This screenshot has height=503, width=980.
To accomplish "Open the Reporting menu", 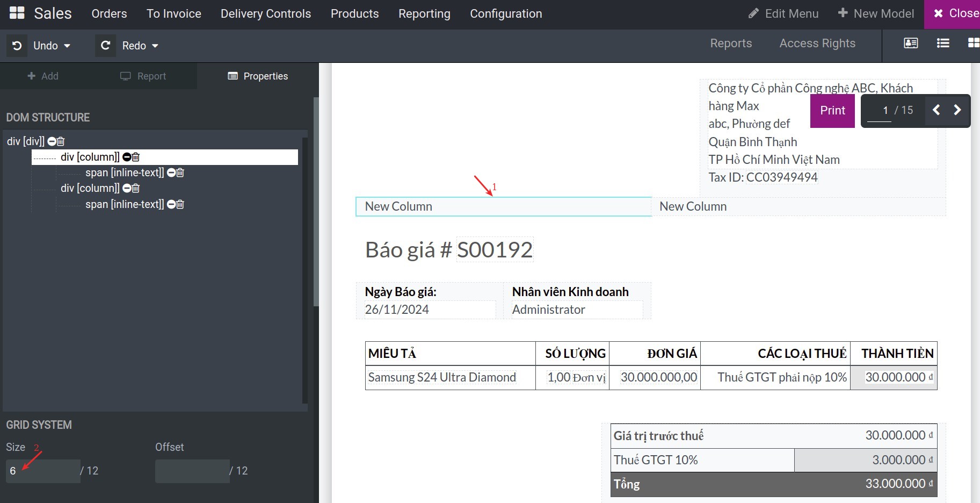I will point(424,13).
